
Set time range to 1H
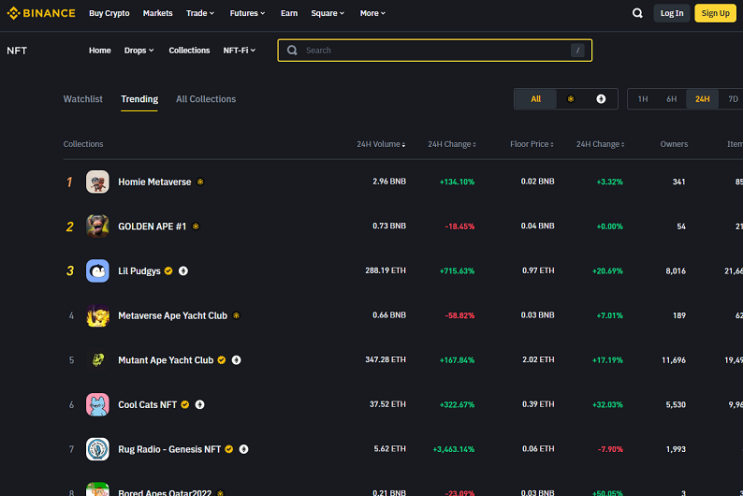point(643,99)
